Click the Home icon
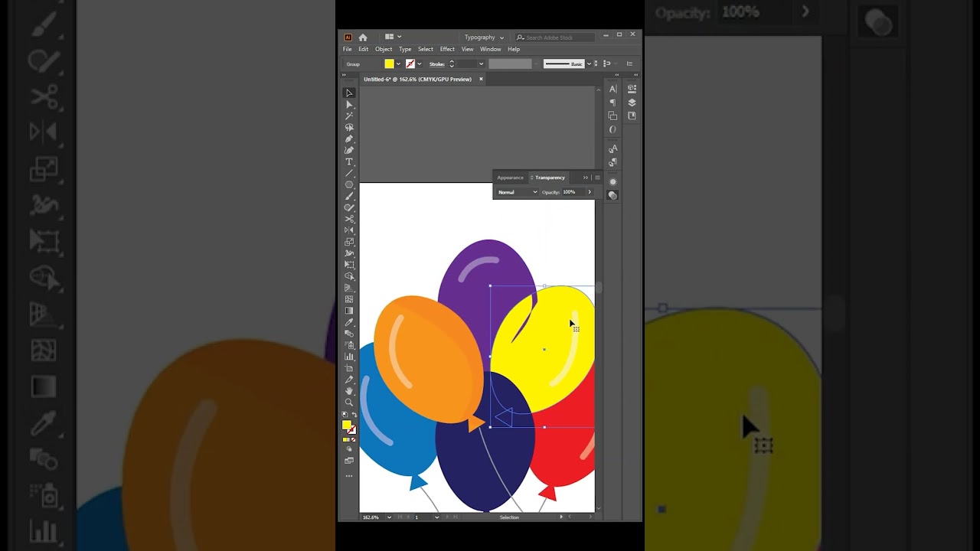980x551 pixels. click(363, 37)
